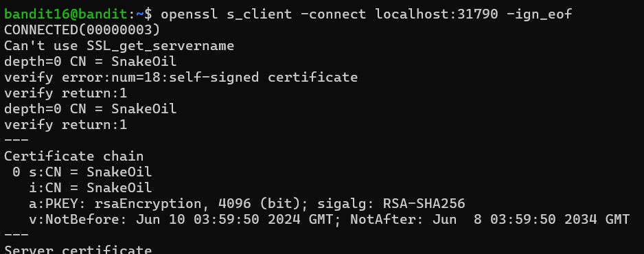Click the s_client argument
This screenshot has width=644, height=254.
coord(260,14)
